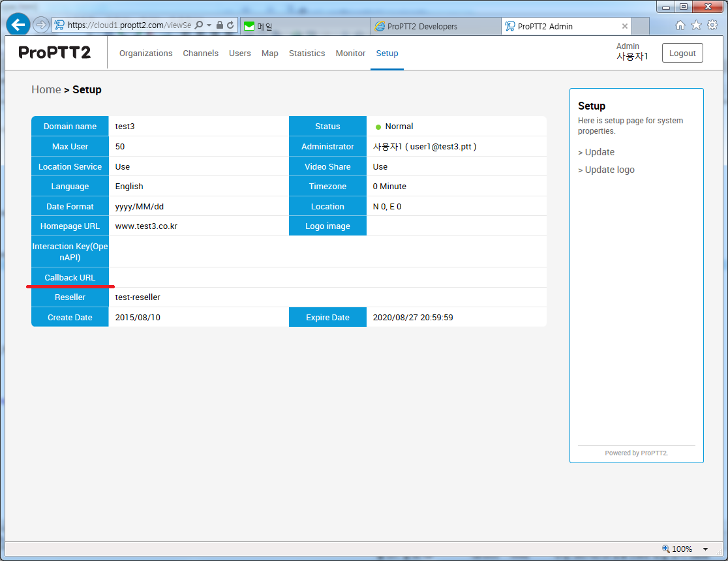The height and width of the screenshot is (561, 728).
Task: Open the Users menu item
Action: [239, 53]
